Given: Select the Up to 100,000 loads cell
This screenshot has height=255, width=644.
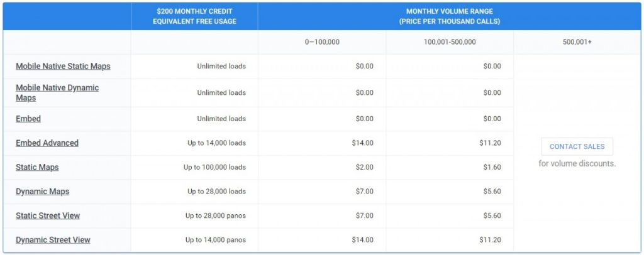Looking at the screenshot, I should coord(215,167).
